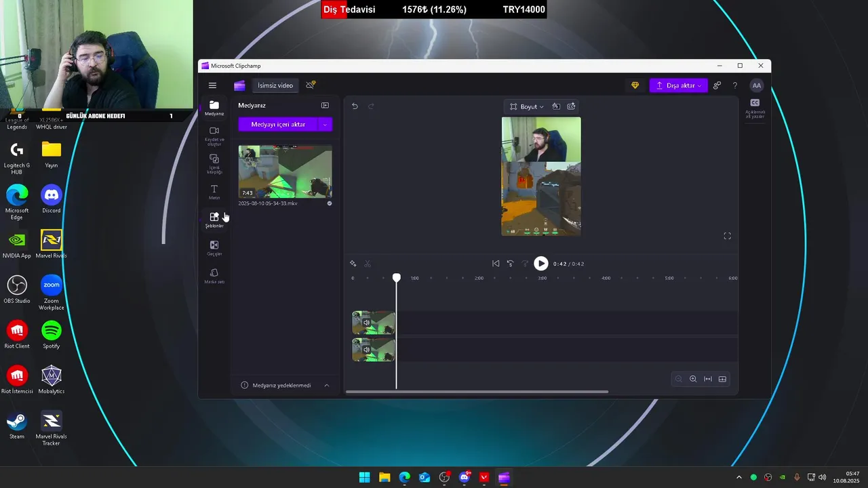
Task: Open the help question mark icon
Action: (734, 85)
